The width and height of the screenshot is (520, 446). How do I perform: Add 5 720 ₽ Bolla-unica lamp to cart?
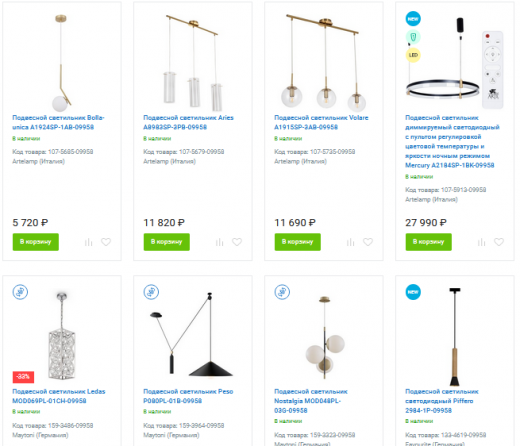(36, 242)
